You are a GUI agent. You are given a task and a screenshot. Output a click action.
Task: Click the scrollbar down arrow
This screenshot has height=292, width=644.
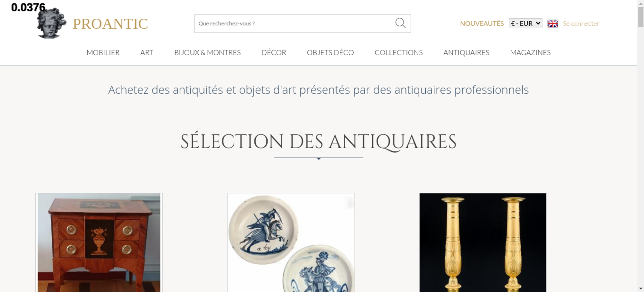click(x=641, y=288)
